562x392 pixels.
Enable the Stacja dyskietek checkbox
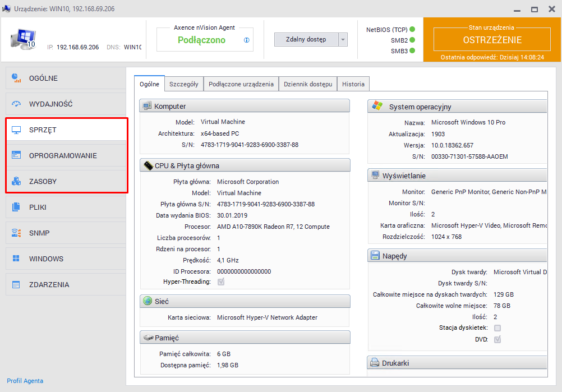[497, 328]
